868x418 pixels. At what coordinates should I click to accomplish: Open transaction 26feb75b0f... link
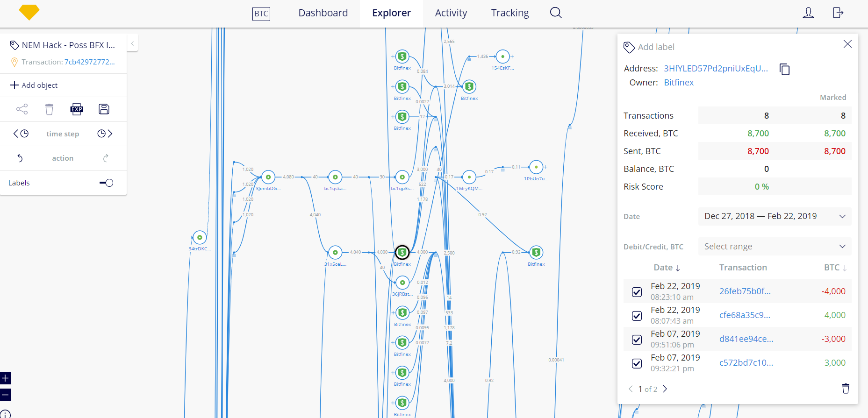[745, 291]
